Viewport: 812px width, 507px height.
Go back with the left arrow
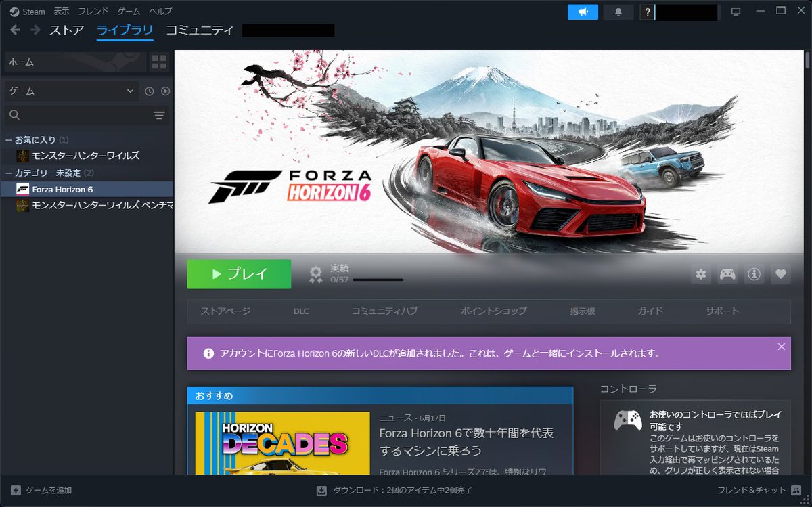pos(15,30)
